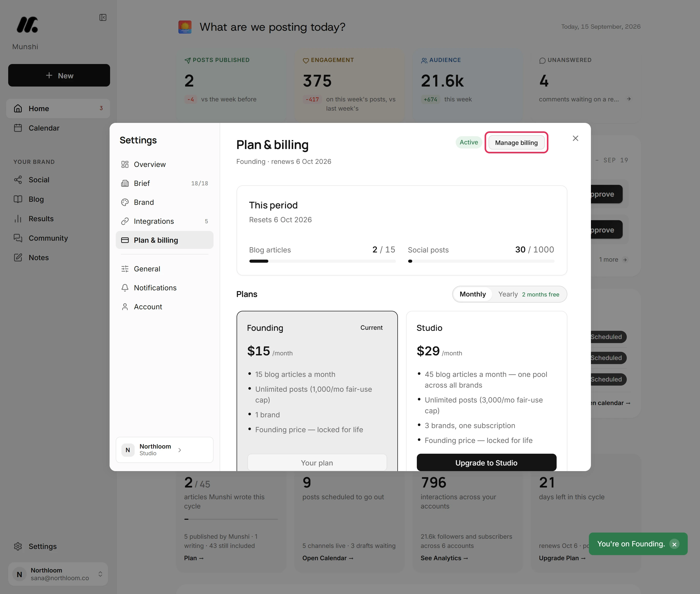Click the General sliders icon
Image resolution: width=700 pixels, height=594 pixels.
click(x=125, y=269)
